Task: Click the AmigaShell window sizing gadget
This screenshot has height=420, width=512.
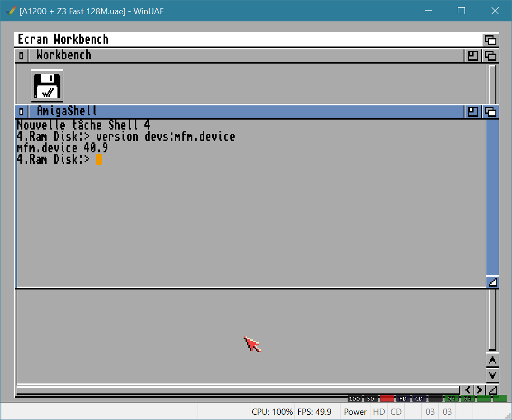Action: pyautogui.click(x=493, y=282)
